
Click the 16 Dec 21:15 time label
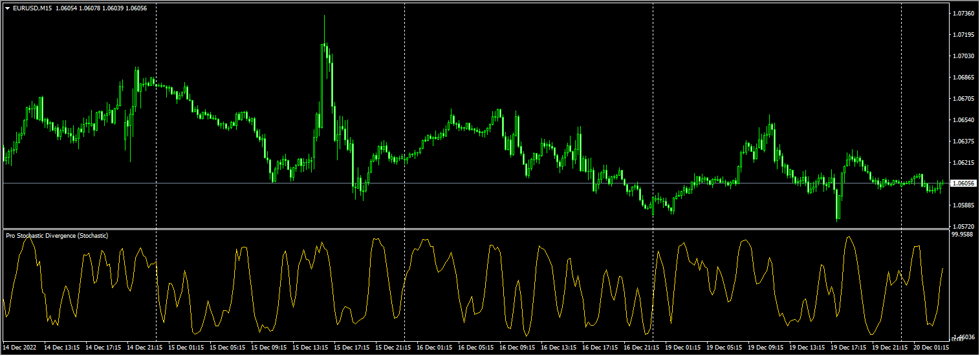642,348
